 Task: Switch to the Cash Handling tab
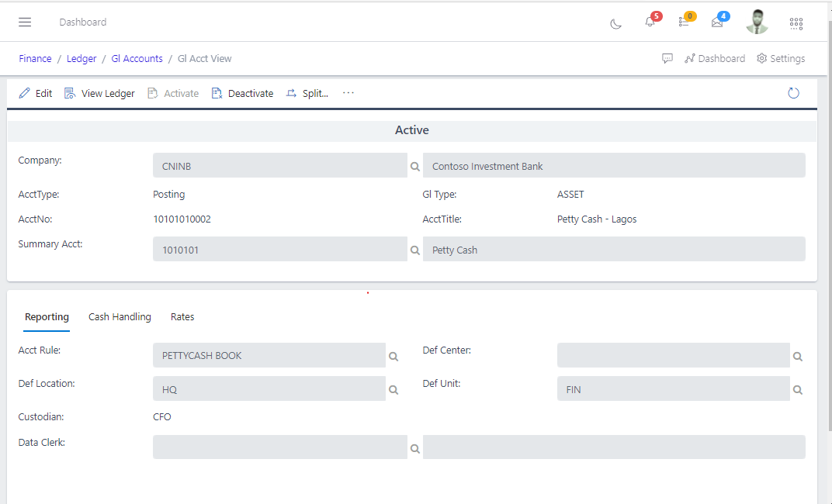pos(120,316)
